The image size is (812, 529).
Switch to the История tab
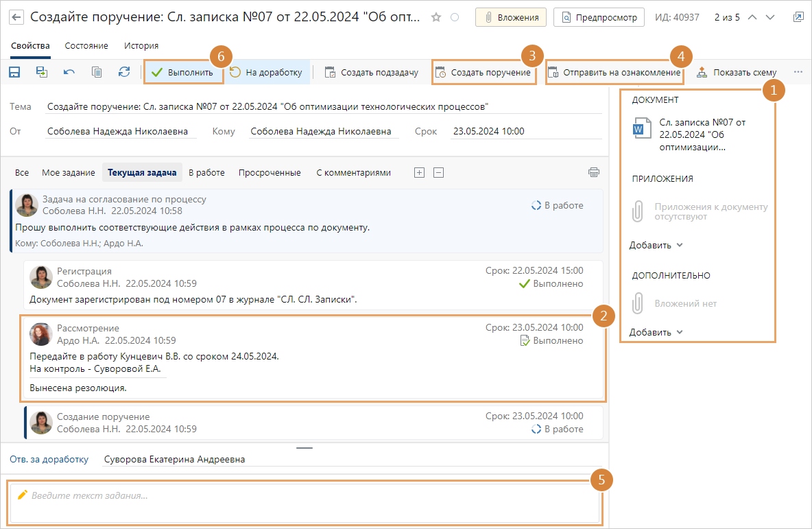pyautogui.click(x=141, y=46)
